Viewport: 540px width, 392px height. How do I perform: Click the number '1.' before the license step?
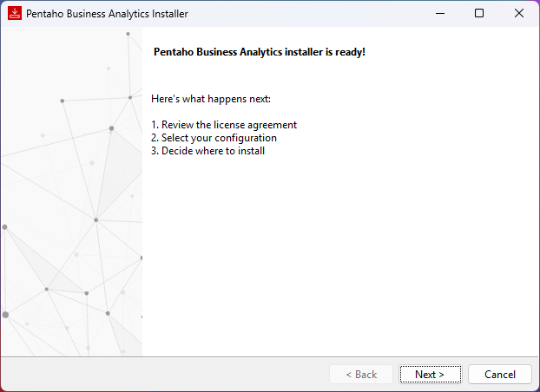155,125
